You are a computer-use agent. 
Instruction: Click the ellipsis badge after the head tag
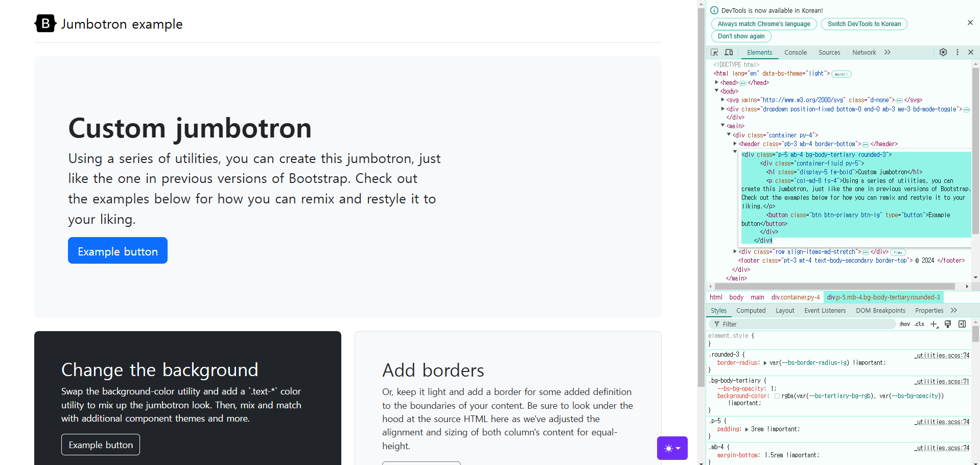(x=743, y=83)
